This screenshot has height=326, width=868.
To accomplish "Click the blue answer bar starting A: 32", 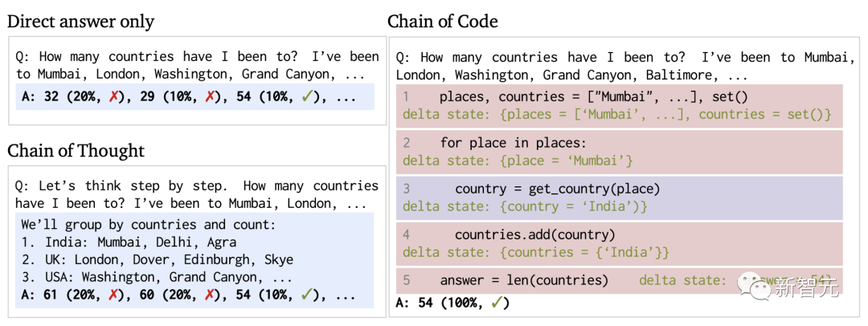I will point(194,97).
